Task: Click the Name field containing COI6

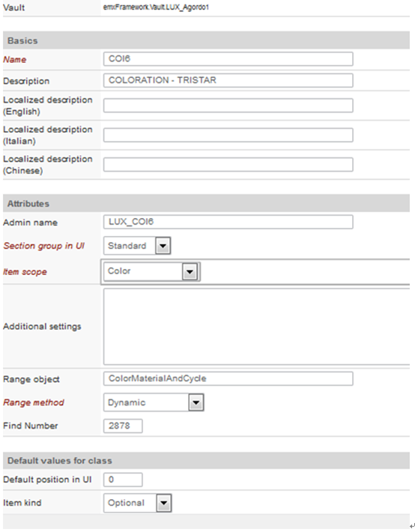Action: coord(228,59)
